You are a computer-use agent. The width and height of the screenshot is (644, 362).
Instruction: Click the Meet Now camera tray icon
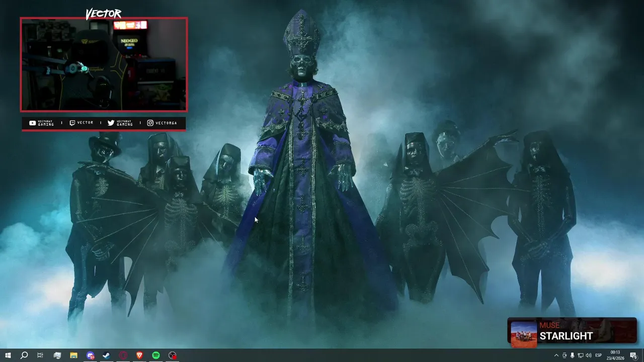pos(564,355)
